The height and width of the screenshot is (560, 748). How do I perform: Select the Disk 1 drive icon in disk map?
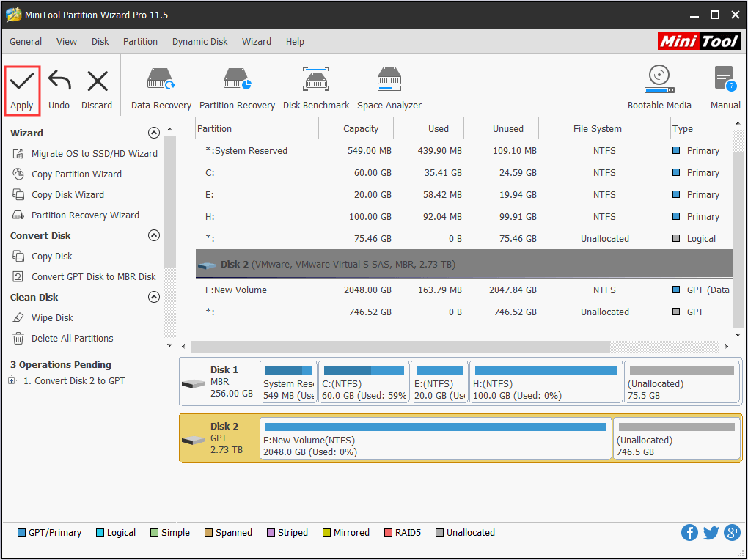(x=193, y=383)
